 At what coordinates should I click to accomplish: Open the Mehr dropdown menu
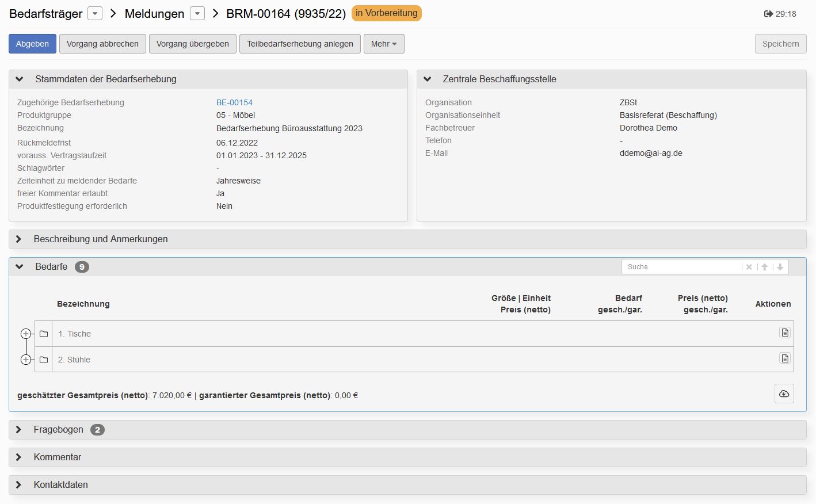click(383, 43)
